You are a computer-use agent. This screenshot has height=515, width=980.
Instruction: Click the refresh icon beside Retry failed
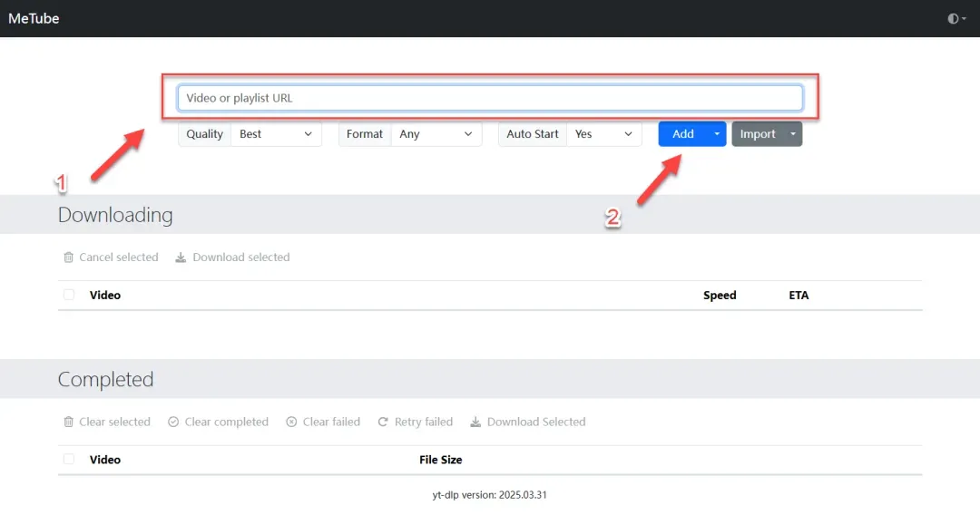coord(383,422)
